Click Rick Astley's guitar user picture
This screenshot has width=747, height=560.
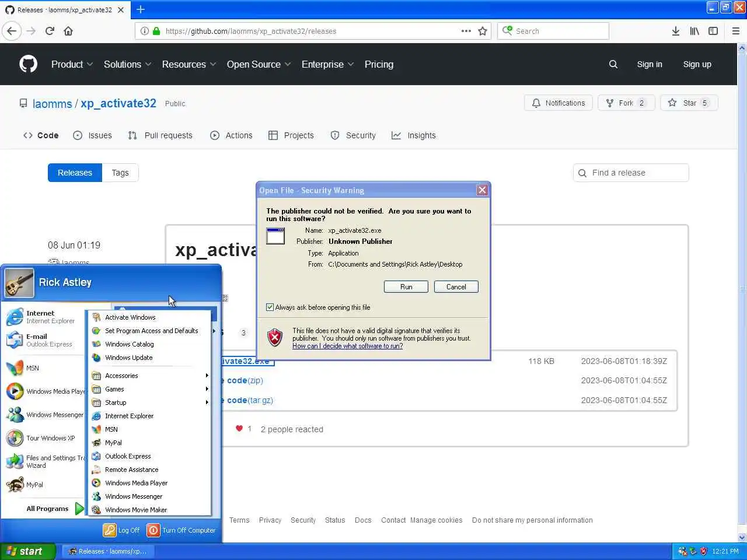point(19,283)
